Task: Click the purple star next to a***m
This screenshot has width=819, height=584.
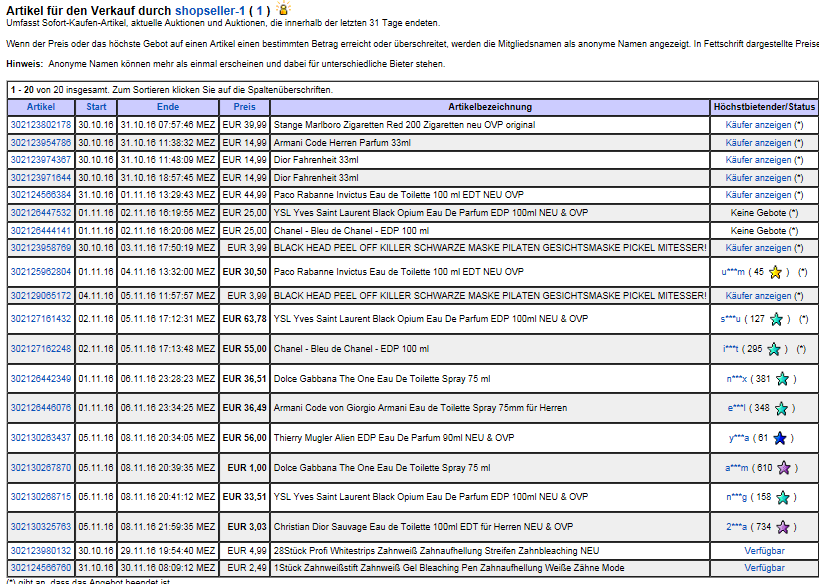Action: coord(784,468)
